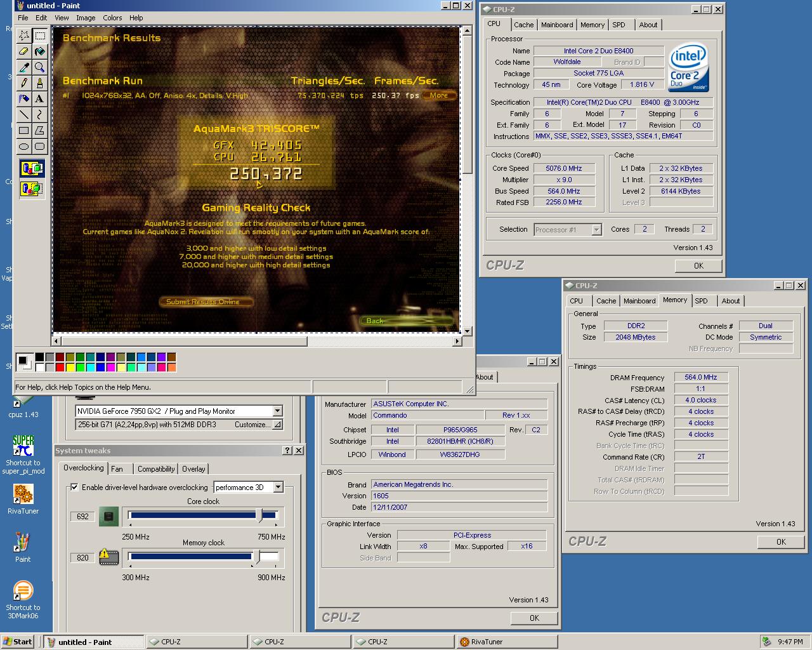
Task: Click the Core clock slider handle
Action: (x=259, y=515)
